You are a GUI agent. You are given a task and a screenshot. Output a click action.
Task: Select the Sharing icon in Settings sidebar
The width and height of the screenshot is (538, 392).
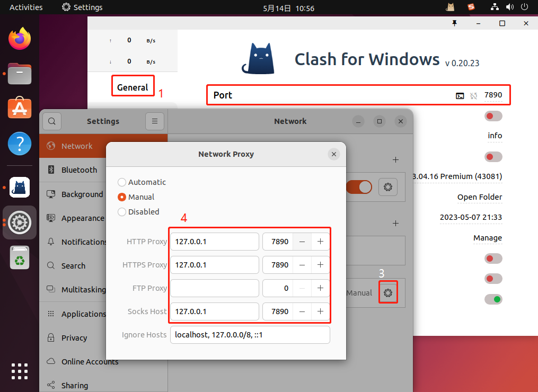pyautogui.click(x=51, y=385)
